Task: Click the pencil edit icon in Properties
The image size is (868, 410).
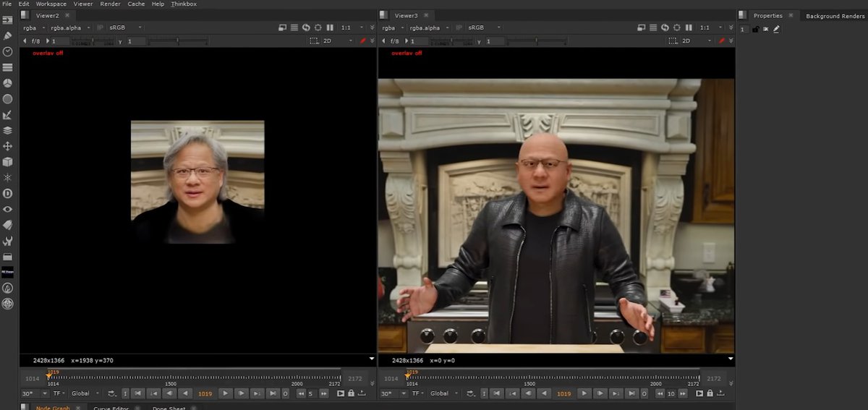Action: pos(777,29)
